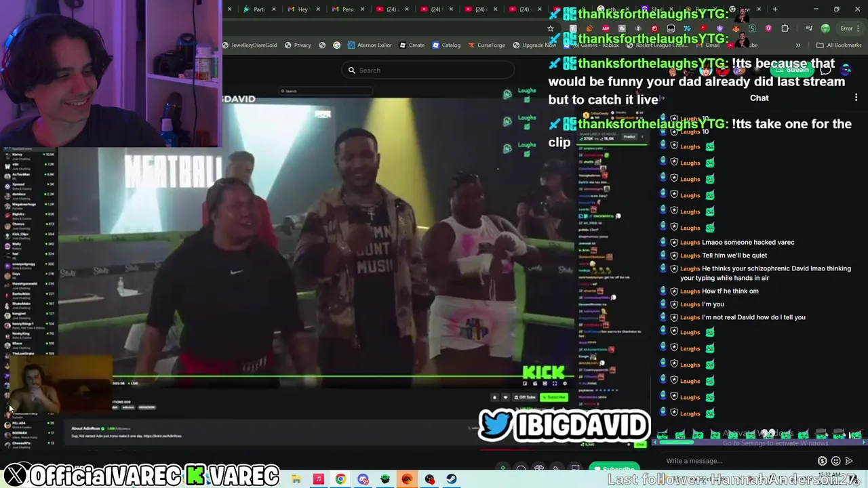Switch to the first YouTube (24) tab
Viewport: 868px width, 488px height.
pyautogui.click(x=387, y=9)
